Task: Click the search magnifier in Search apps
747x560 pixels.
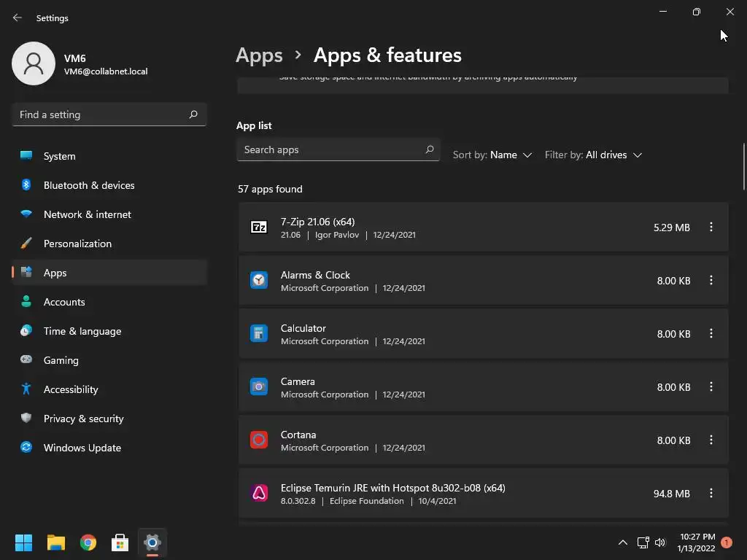Action: point(430,149)
